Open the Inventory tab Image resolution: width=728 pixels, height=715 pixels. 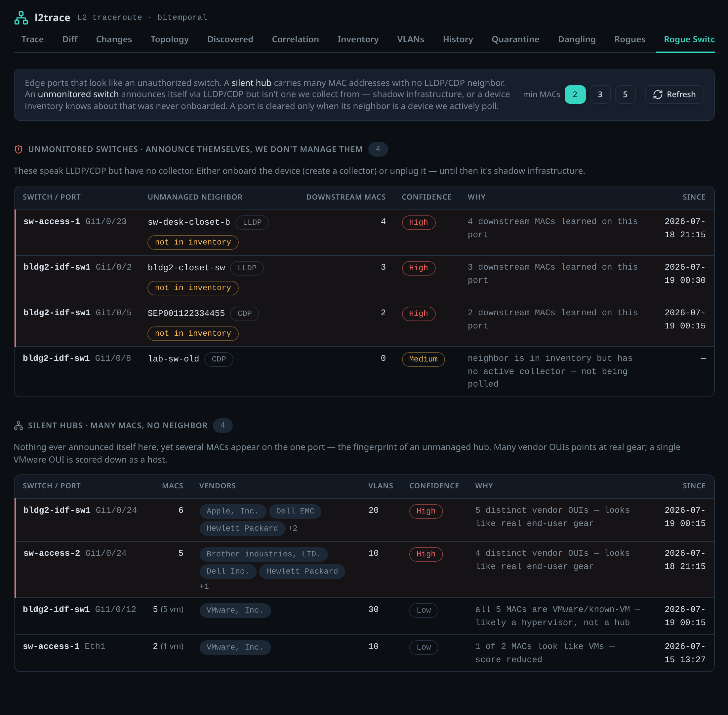pos(358,39)
